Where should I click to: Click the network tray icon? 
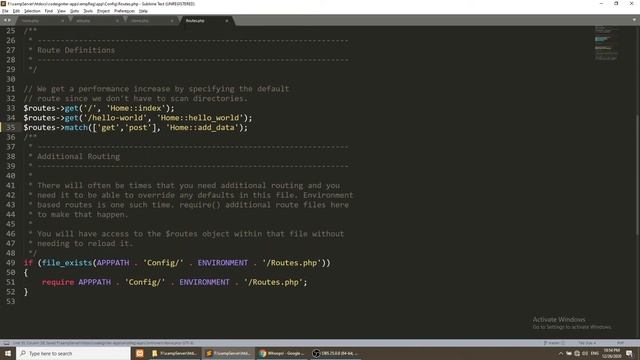pyautogui.click(x=577, y=353)
